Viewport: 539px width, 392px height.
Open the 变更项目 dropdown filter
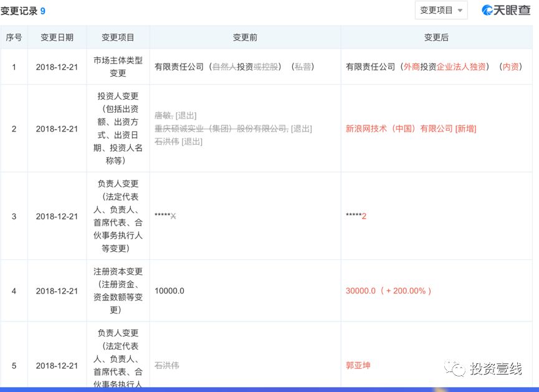pyautogui.click(x=441, y=11)
